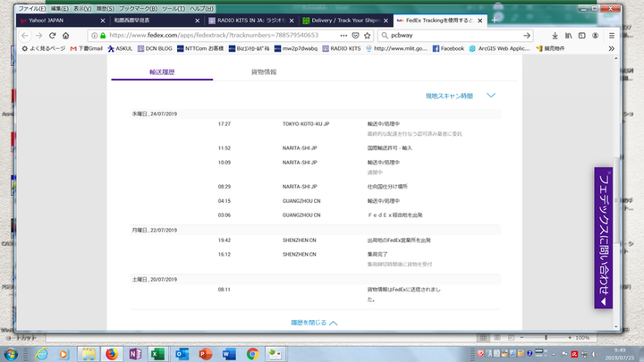The image size is (644, 362).
Task: Open Word from the taskbar
Action: click(228, 353)
